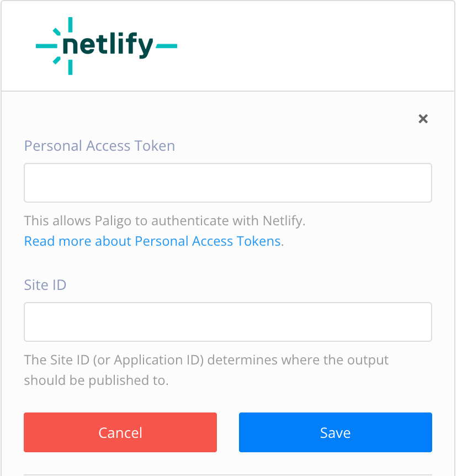
Task: Click the Personal Access Token label
Action: [x=99, y=145]
